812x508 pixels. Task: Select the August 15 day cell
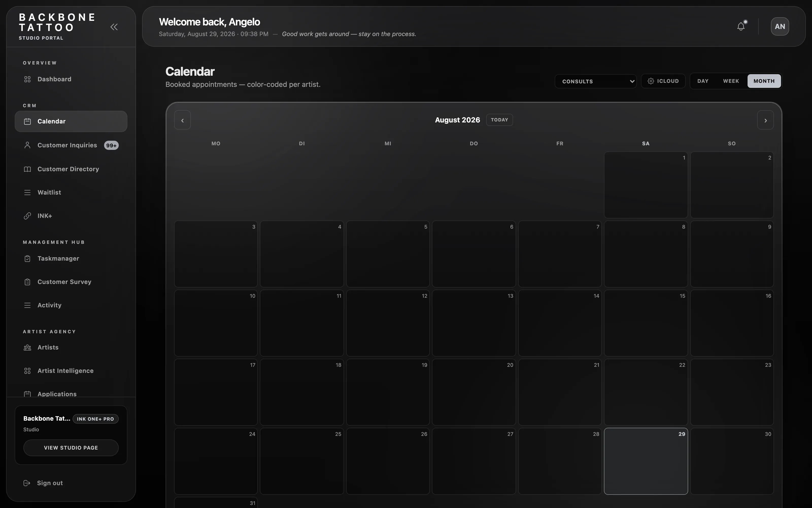point(646,323)
